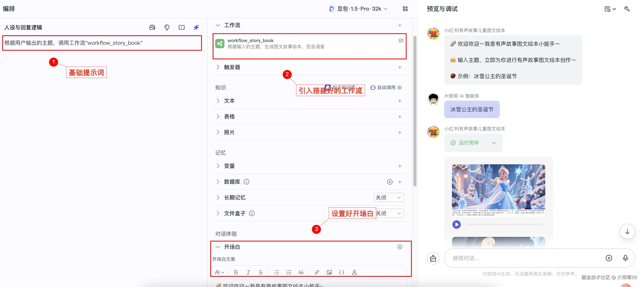Expand the 触发器 section
The width and height of the screenshot is (644, 287).
pos(218,67)
